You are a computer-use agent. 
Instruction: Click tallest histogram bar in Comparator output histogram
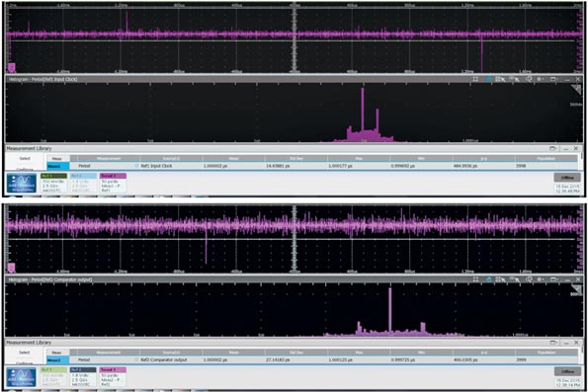pos(390,311)
